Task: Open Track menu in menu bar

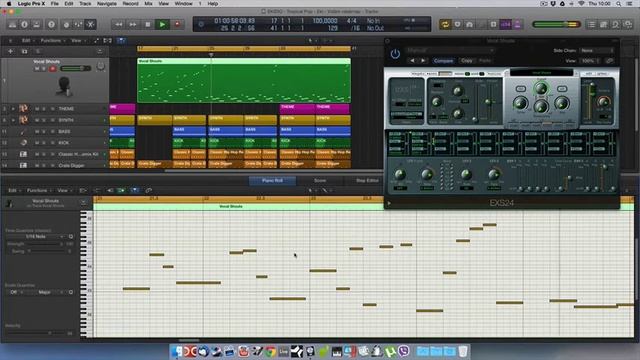Action: click(x=85, y=4)
